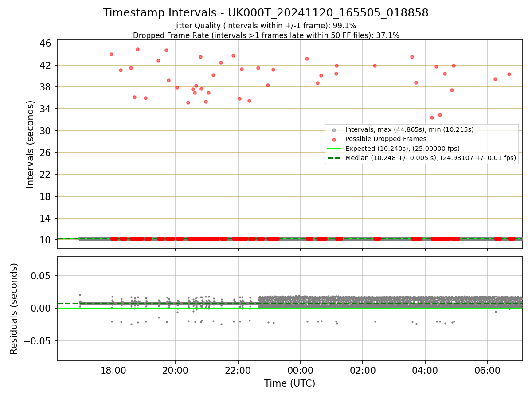The height and width of the screenshot is (399, 532).
Task: Pick the legend entry 'Expected (10.240s), (25.00000 fps)'
Action: pos(403,149)
